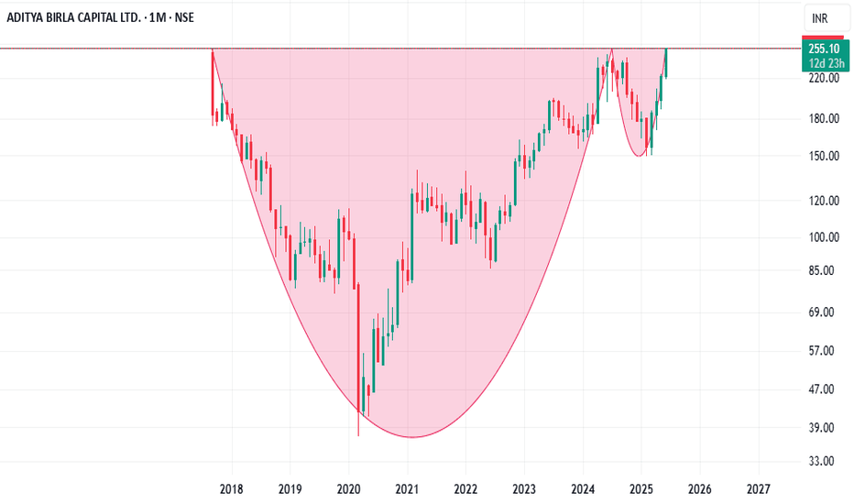This screenshot has height=504, width=854.
Task: Click the 2026 time axis label
Action: point(699,489)
